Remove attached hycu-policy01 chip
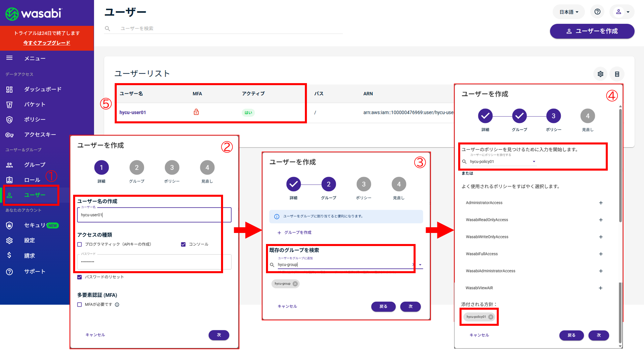This screenshot has height=362, width=644. click(x=491, y=317)
